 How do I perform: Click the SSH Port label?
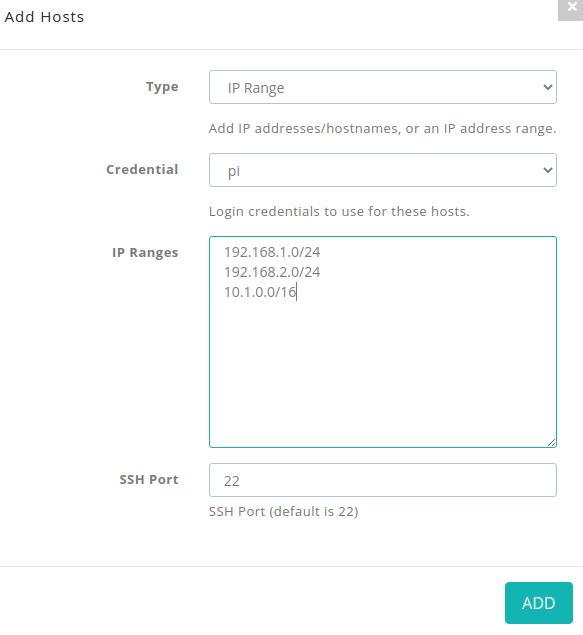(149, 479)
